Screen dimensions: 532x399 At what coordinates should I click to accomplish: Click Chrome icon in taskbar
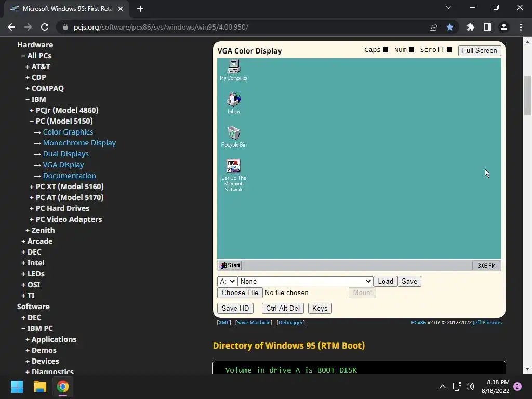tap(63, 387)
